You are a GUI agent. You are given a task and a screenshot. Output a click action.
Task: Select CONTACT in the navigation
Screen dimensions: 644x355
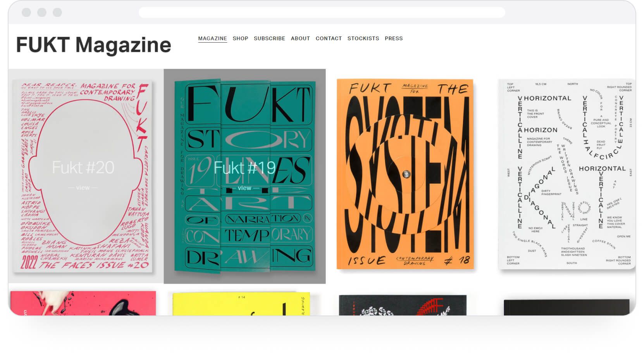coord(329,38)
